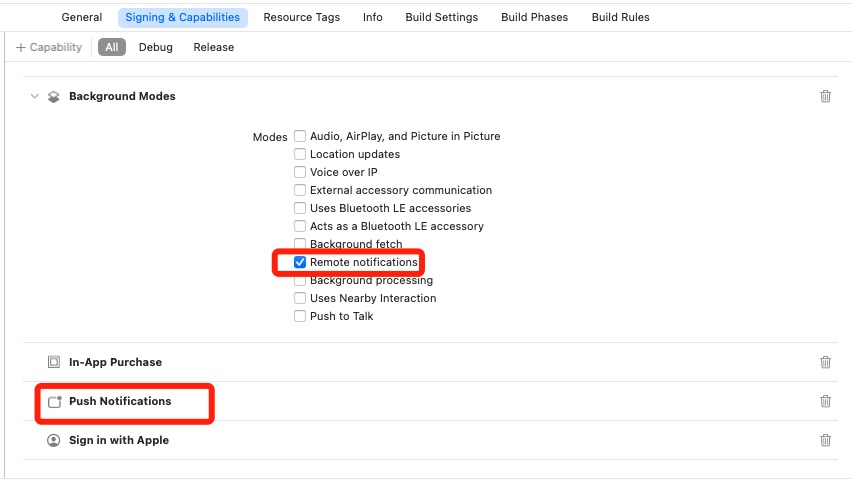Enable Uses Nearby Interaction mode

300,298
